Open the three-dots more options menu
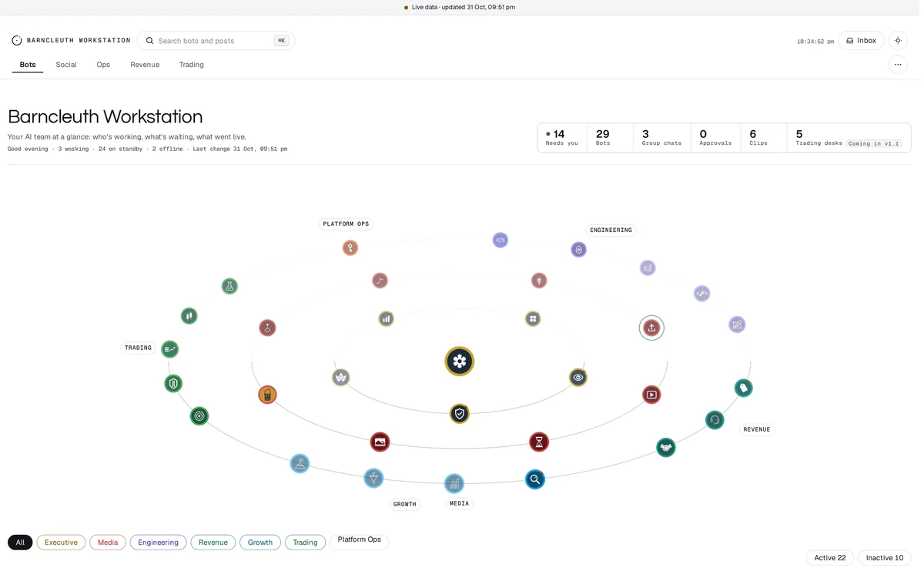Screen dimensions: 924x578 898,65
